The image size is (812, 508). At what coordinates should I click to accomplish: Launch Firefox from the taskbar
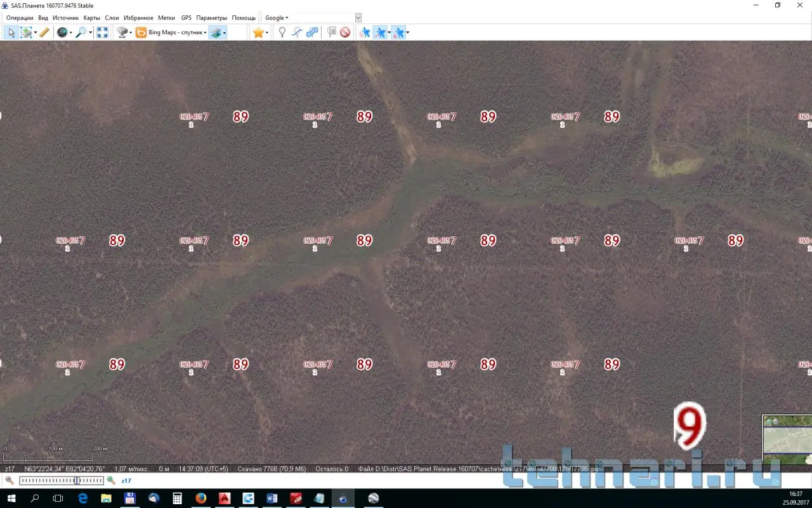[x=201, y=498]
